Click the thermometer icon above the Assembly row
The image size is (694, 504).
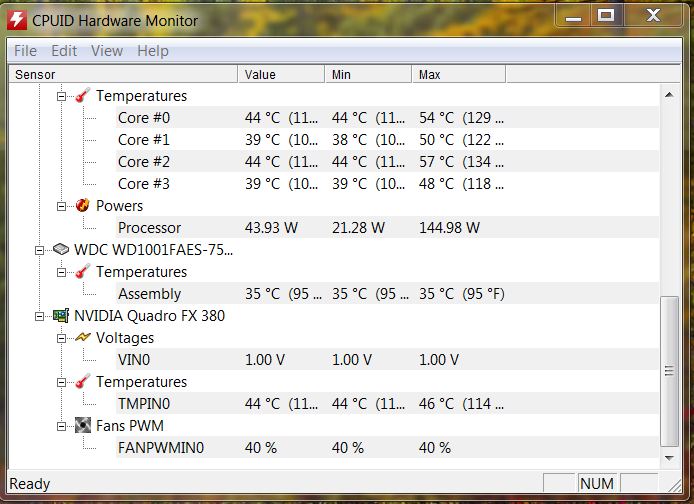pyautogui.click(x=82, y=271)
